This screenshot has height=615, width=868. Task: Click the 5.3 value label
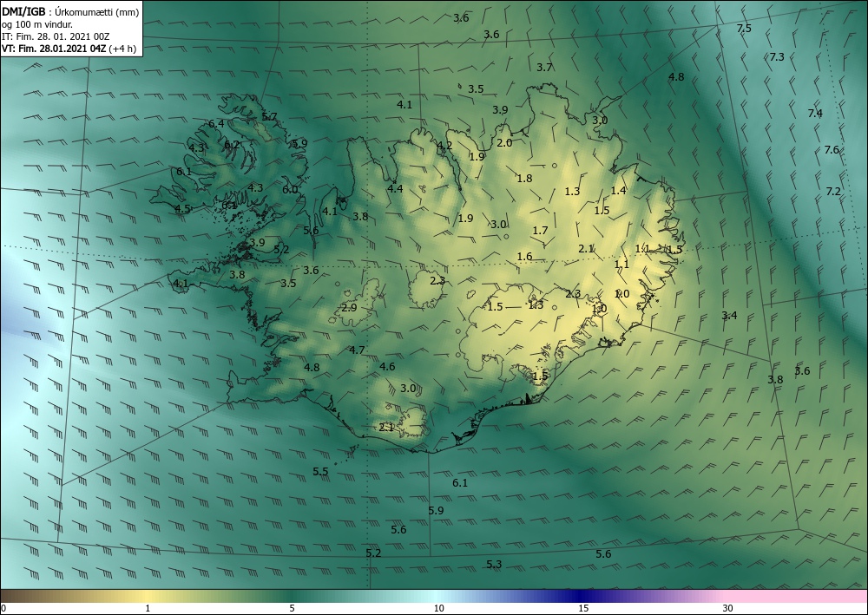click(494, 564)
